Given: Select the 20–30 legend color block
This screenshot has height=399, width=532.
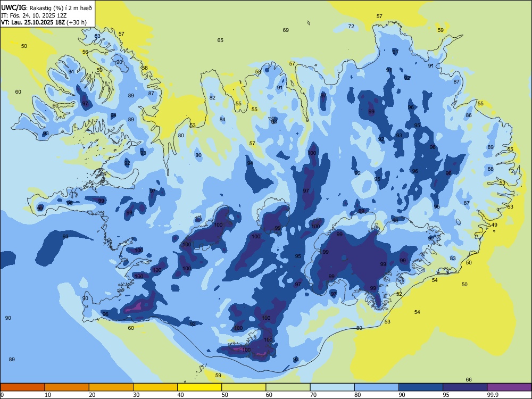Looking at the screenshot, I should (111, 387).
